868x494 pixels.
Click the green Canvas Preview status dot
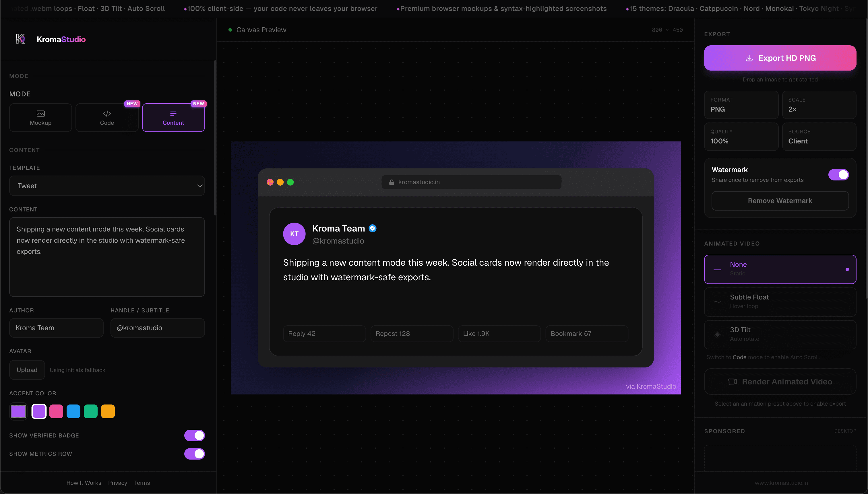tap(230, 30)
